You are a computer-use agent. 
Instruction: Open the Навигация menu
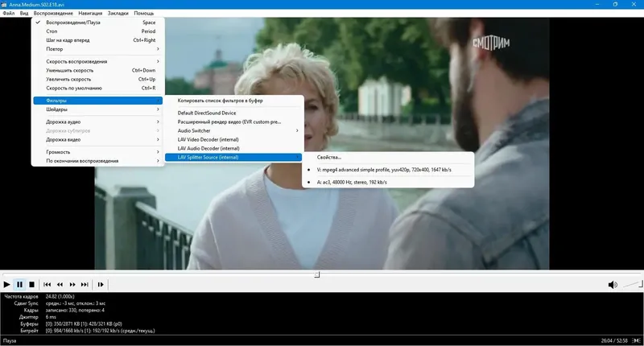point(90,13)
